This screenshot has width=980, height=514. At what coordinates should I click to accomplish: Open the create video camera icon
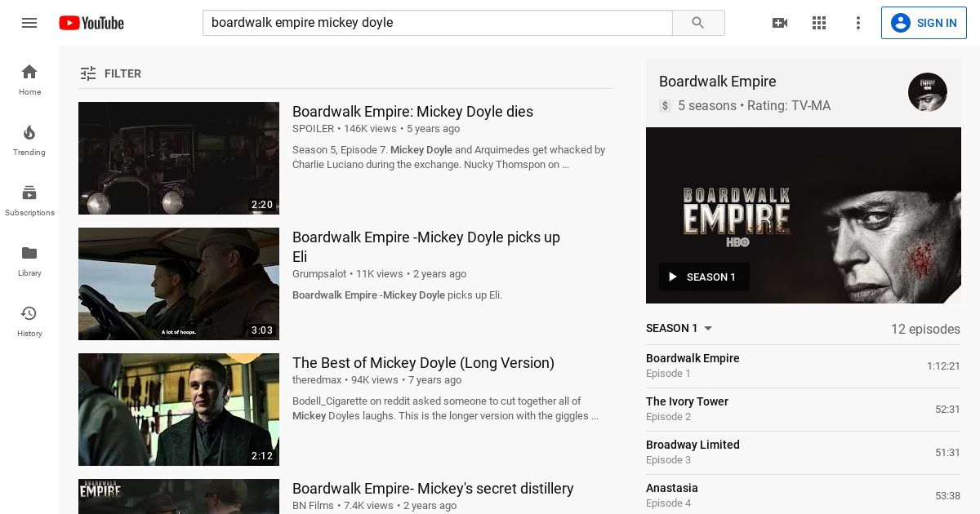780,23
